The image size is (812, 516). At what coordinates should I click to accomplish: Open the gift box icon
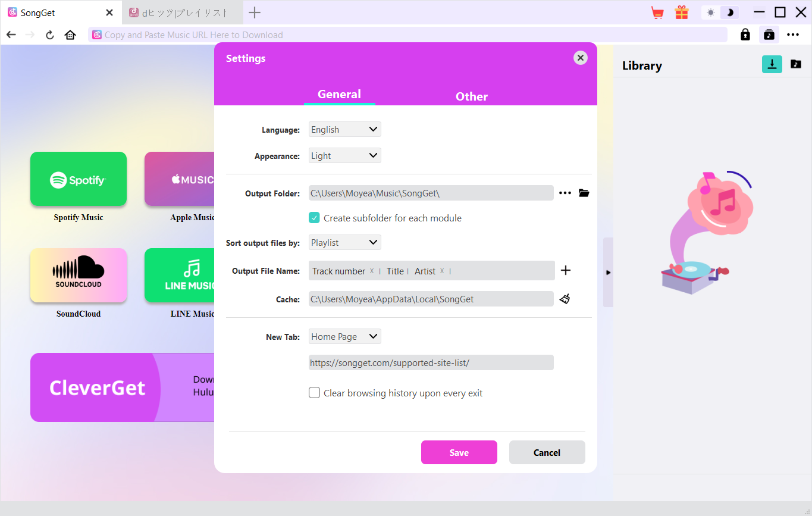point(681,12)
